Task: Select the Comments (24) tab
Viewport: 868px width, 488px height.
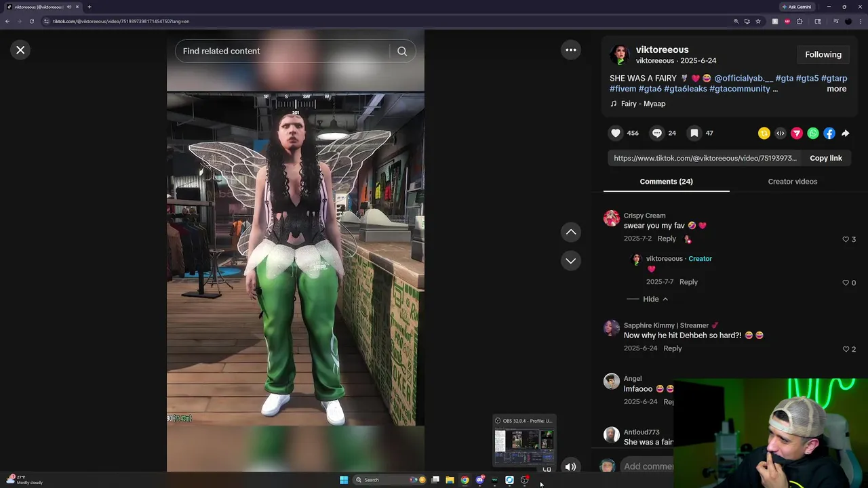Action: [x=666, y=182]
